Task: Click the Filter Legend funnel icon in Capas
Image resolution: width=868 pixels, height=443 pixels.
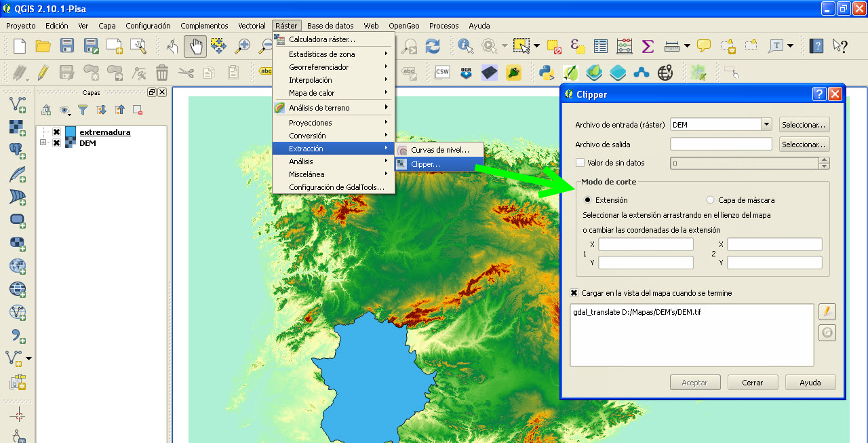Action: click(x=82, y=109)
